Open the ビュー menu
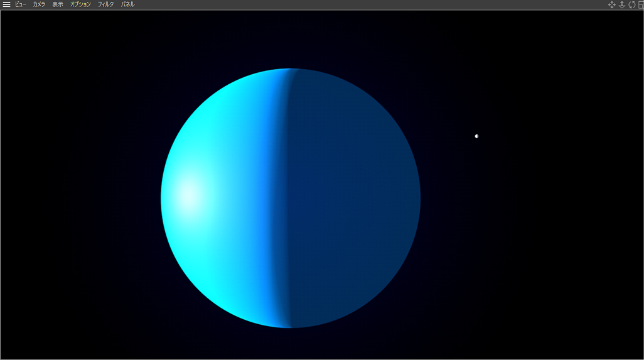 (x=21, y=4)
